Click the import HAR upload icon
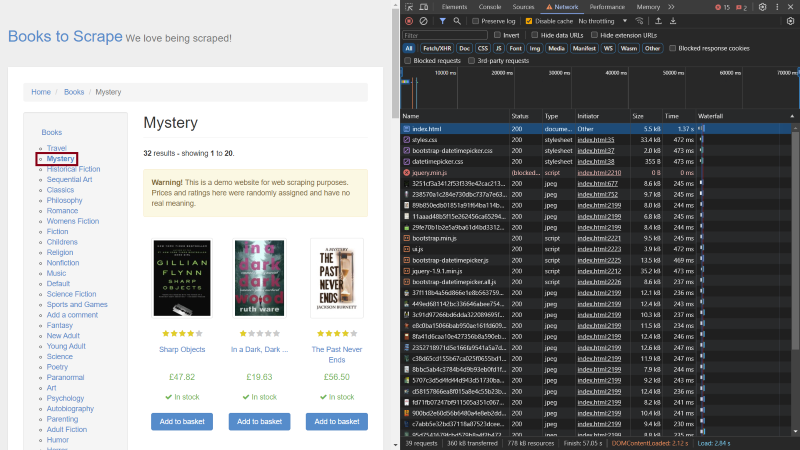This screenshot has height=450, width=800. [x=658, y=20]
